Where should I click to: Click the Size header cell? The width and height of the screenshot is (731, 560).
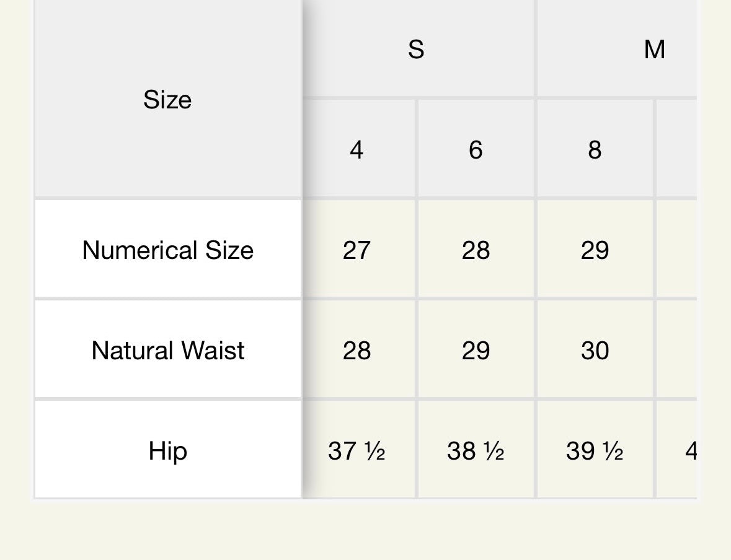(x=167, y=99)
